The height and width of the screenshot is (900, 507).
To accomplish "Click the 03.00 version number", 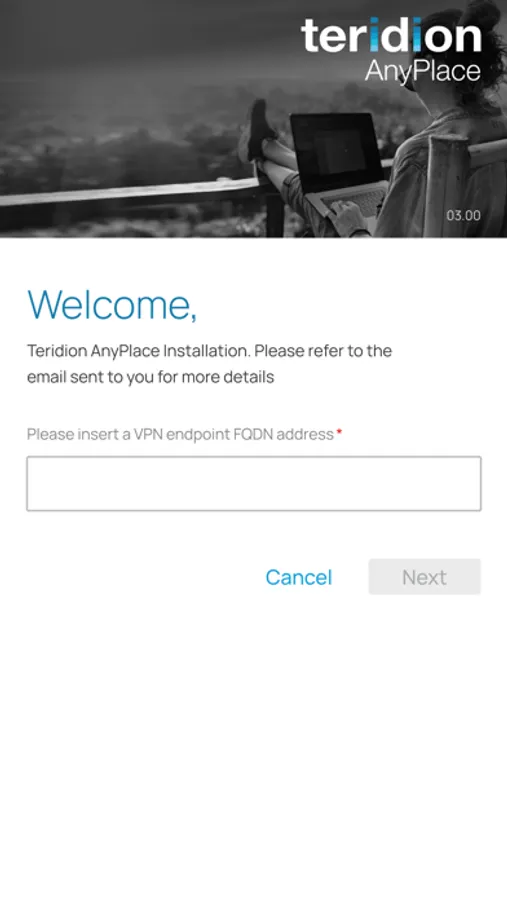I will coord(463,216).
